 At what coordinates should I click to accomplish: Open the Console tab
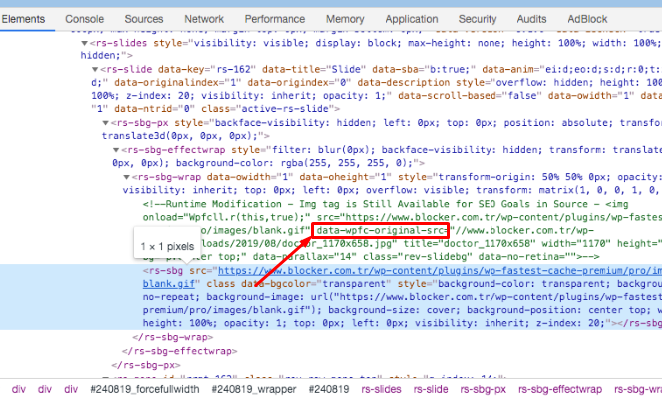pyautogui.click(x=84, y=19)
